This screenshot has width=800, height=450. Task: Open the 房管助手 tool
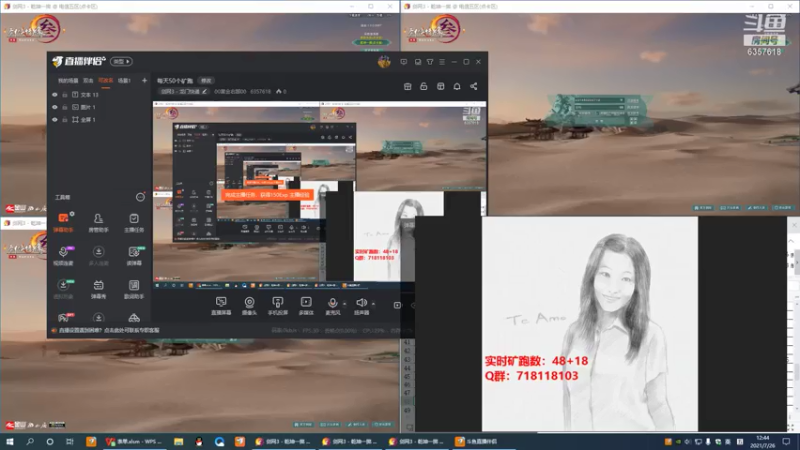98,223
